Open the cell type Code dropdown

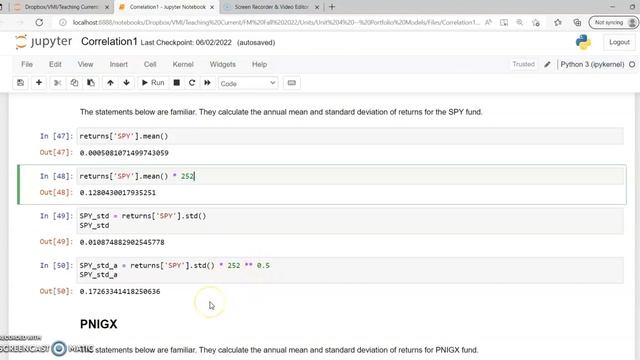click(248, 83)
